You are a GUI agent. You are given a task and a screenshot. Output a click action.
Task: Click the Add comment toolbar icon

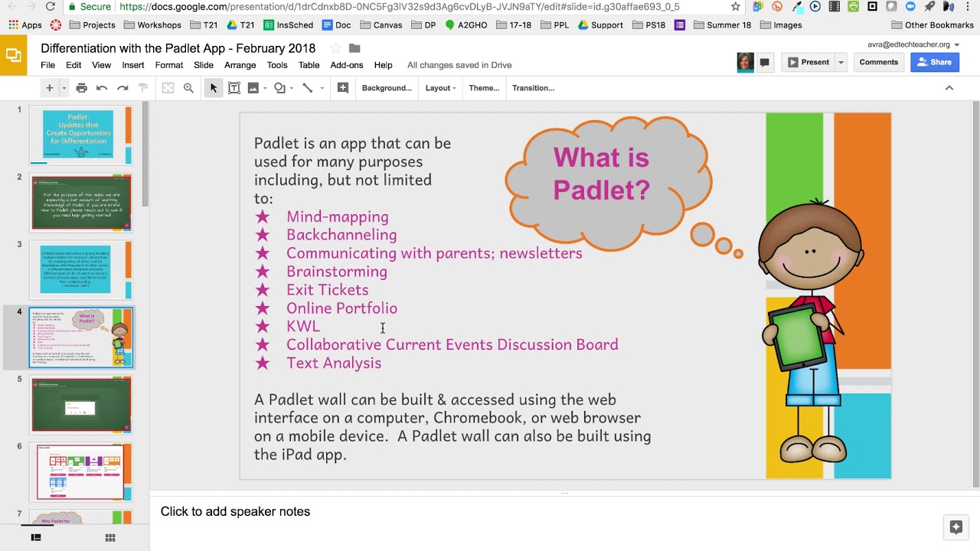click(343, 88)
